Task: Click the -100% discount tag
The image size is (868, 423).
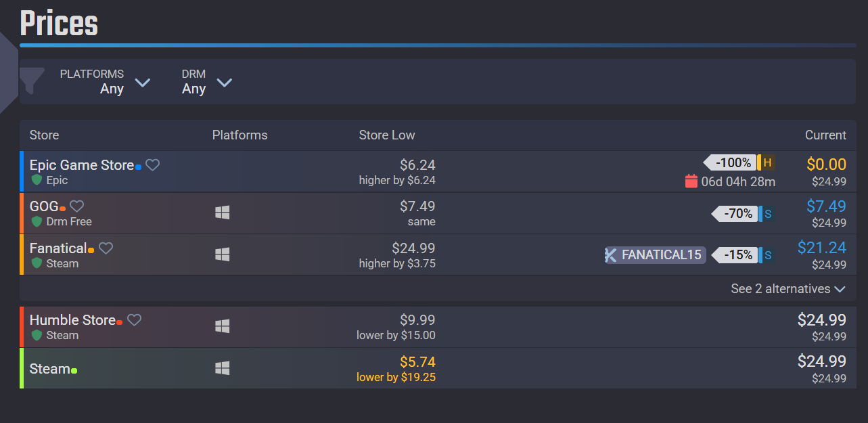Action: [x=730, y=162]
